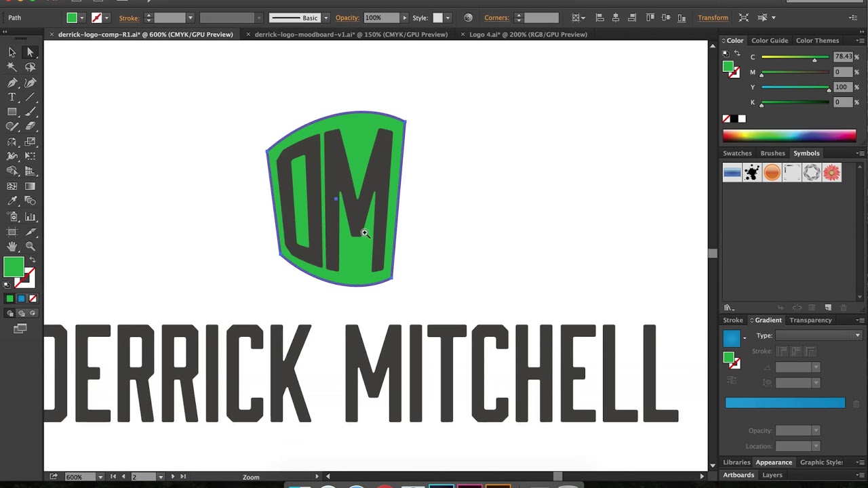Open the stroke color dropdown in control bar

pos(106,18)
